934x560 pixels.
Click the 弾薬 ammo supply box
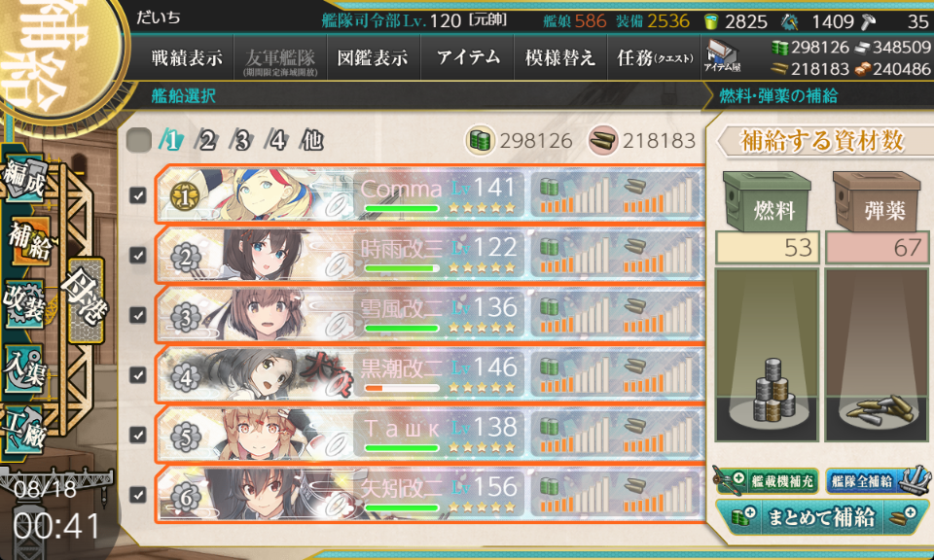pyautogui.click(x=877, y=202)
